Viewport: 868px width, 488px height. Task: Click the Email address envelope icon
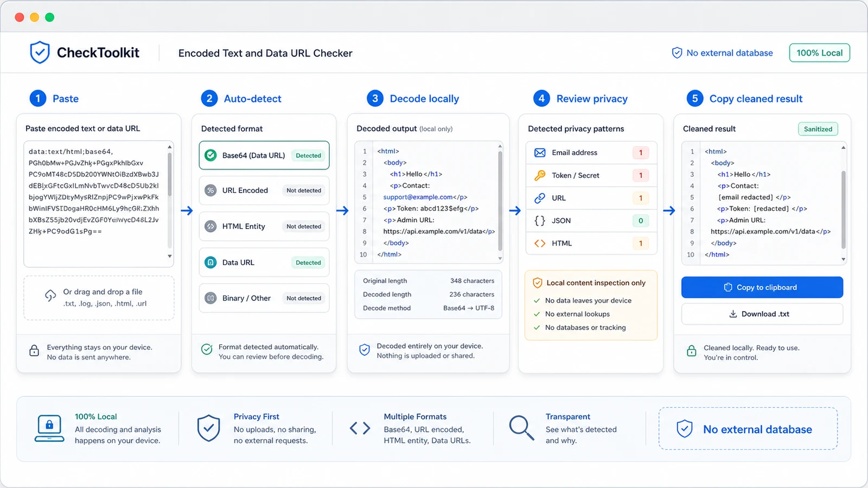[x=540, y=152]
